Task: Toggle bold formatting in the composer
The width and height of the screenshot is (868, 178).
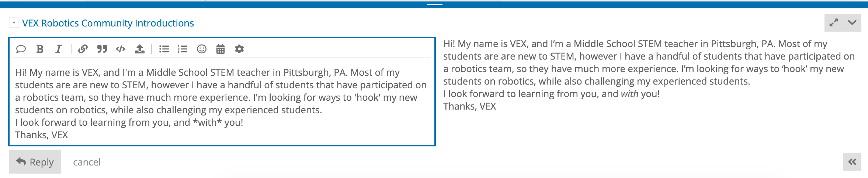Action: 40,49
